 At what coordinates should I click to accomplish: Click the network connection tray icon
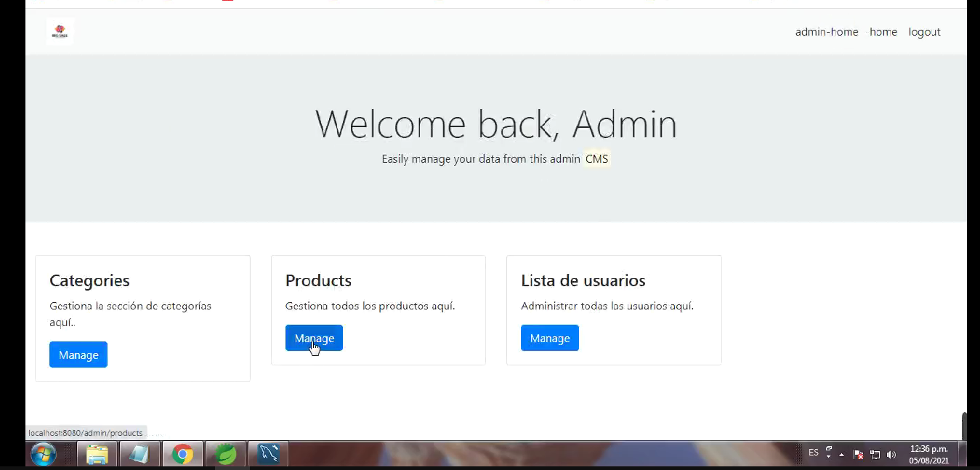pos(875,455)
